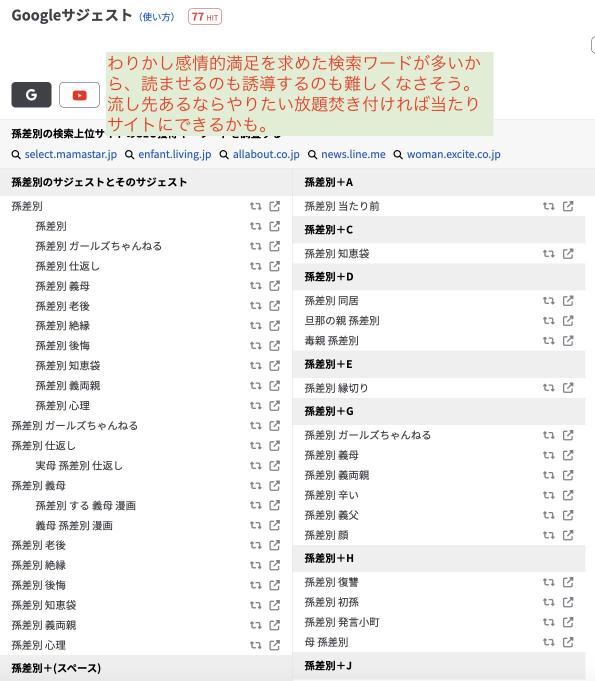Select suggestion 孫差別 ガールズちゃんねる under +G

pyautogui.click(x=368, y=435)
